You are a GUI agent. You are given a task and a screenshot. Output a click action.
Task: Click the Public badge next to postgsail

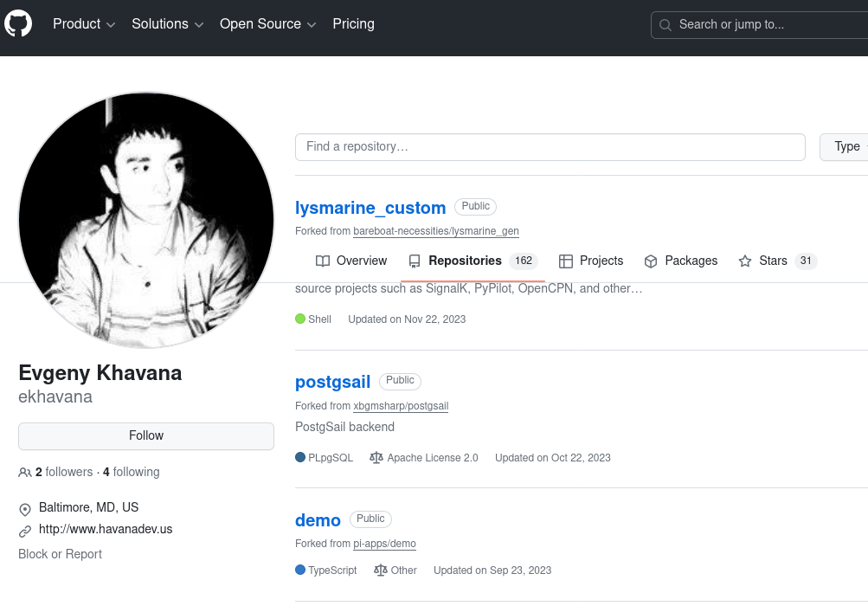(400, 380)
